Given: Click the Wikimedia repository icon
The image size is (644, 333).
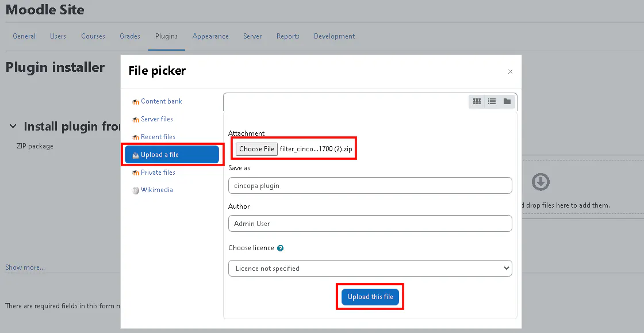Looking at the screenshot, I should tap(136, 190).
